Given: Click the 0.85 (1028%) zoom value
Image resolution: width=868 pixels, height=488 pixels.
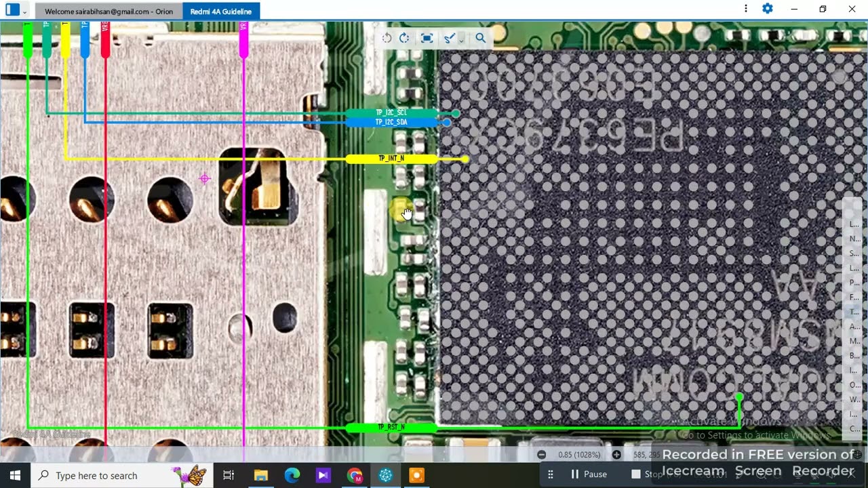Looking at the screenshot, I should click(x=579, y=455).
